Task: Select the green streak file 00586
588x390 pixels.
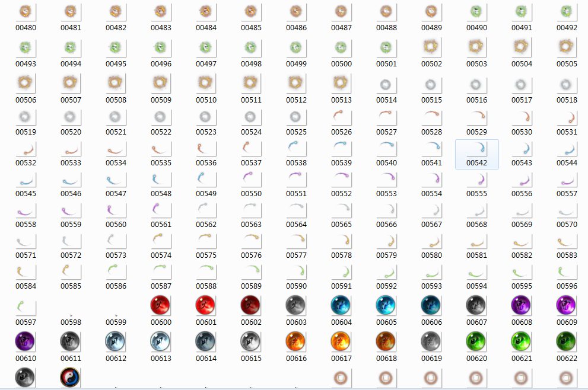Action: [115, 271]
